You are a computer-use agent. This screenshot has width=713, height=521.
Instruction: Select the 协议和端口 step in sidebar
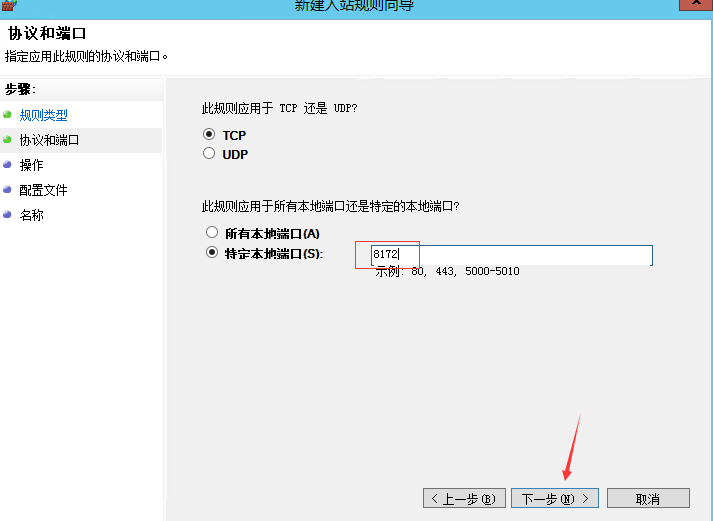click(x=49, y=140)
